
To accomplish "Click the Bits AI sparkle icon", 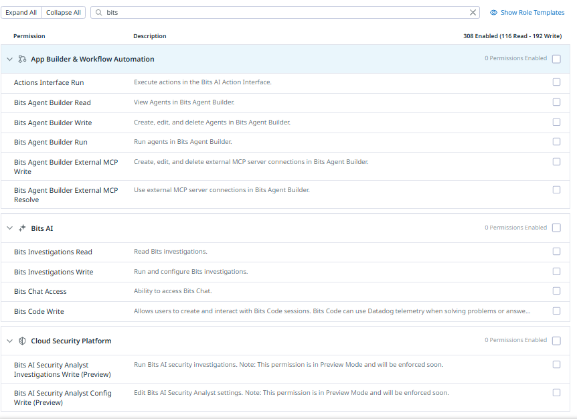I will point(22,228).
